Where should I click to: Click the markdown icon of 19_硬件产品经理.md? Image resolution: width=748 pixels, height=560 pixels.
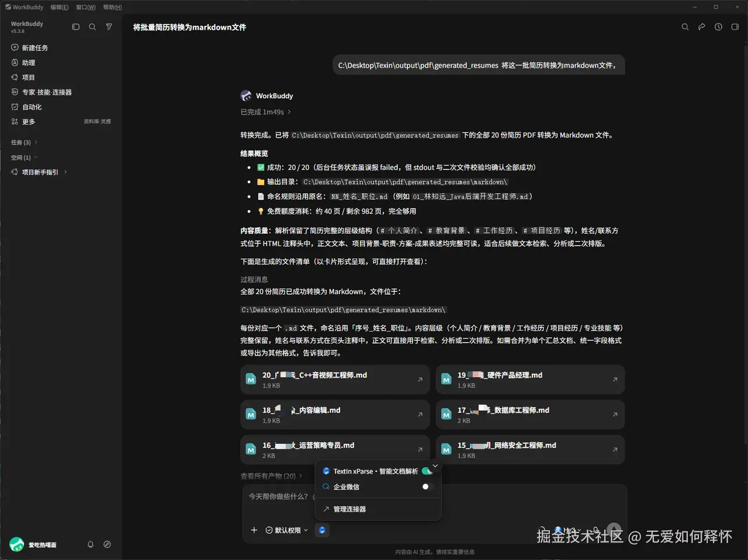(x=446, y=380)
